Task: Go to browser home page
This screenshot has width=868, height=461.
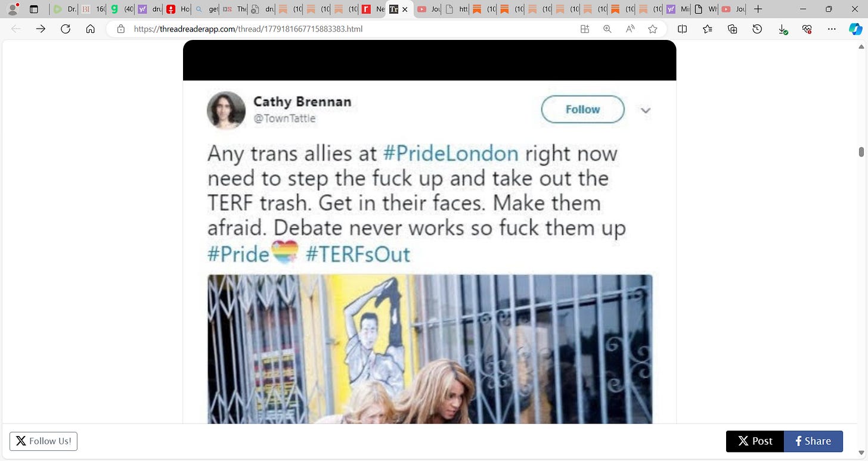Action: click(91, 29)
